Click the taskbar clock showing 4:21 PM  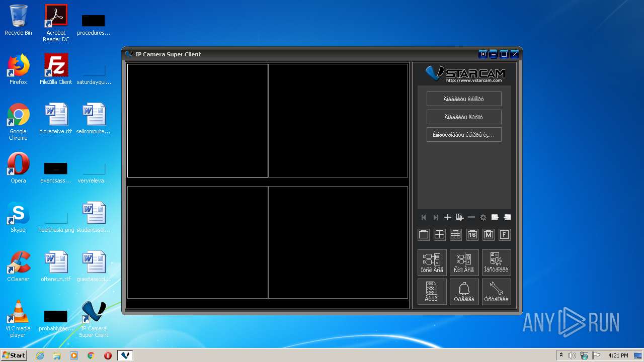(x=618, y=355)
